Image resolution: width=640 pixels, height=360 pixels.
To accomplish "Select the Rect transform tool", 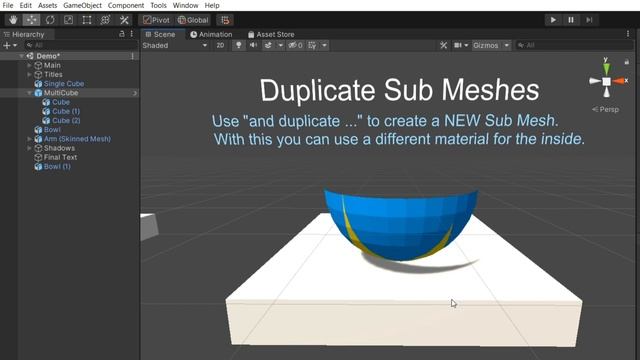I will tap(87, 20).
